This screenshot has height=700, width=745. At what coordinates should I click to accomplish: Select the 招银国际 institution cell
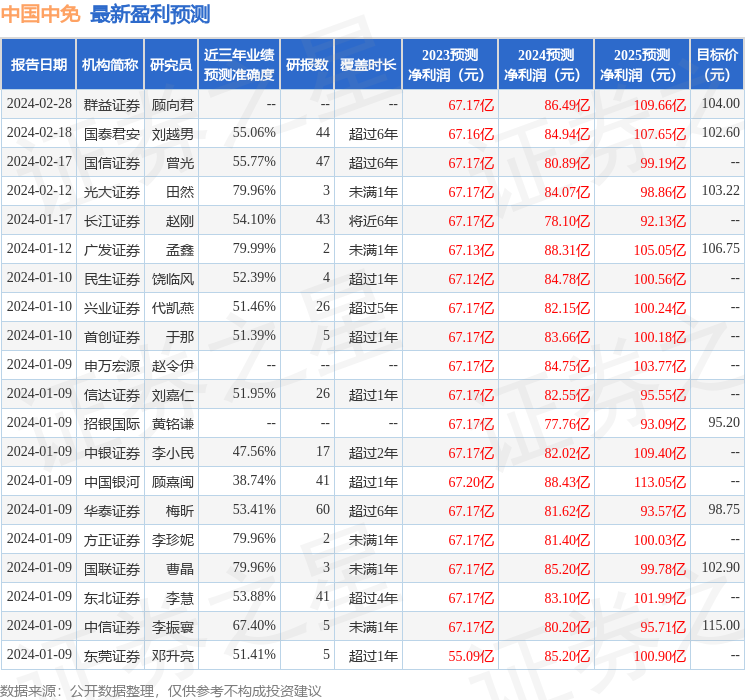tap(112, 424)
